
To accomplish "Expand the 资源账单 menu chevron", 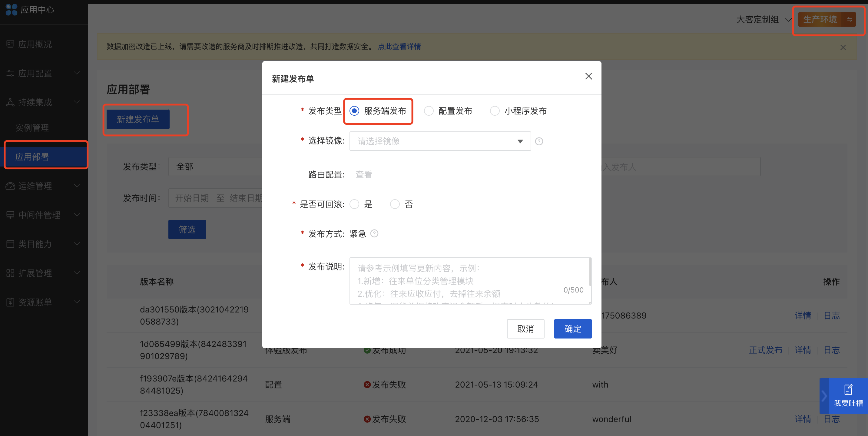I will pyautogui.click(x=77, y=302).
